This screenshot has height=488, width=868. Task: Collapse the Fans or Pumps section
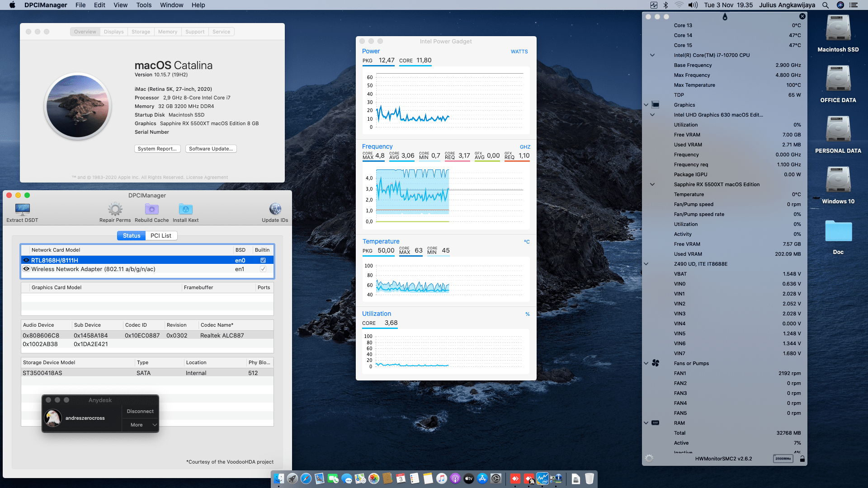click(x=646, y=363)
